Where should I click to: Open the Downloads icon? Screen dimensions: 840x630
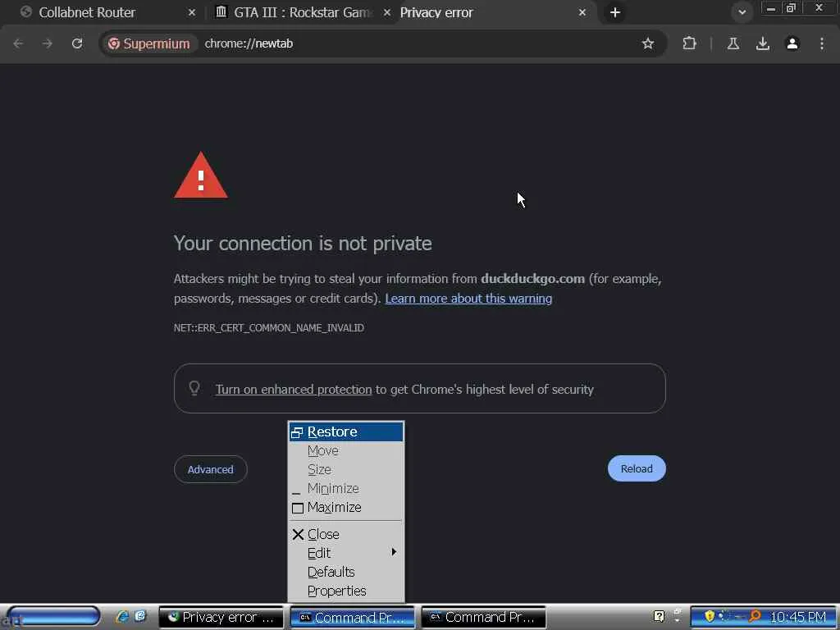[x=763, y=43]
